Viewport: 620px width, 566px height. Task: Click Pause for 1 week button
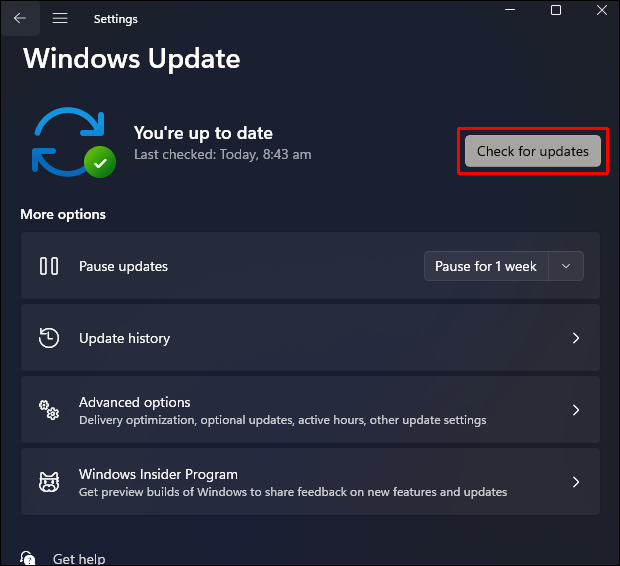[x=486, y=266]
